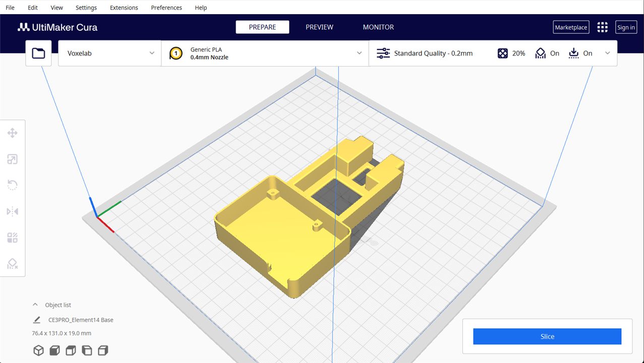The height and width of the screenshot is (363, 644).
Task: Switch to top view cube icon
Action: point(71,350)
